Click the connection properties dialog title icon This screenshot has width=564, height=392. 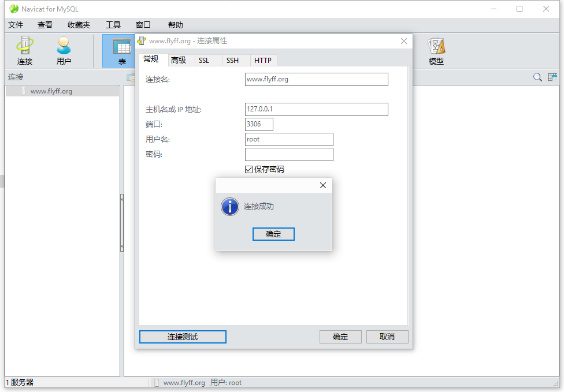point(142,41)
